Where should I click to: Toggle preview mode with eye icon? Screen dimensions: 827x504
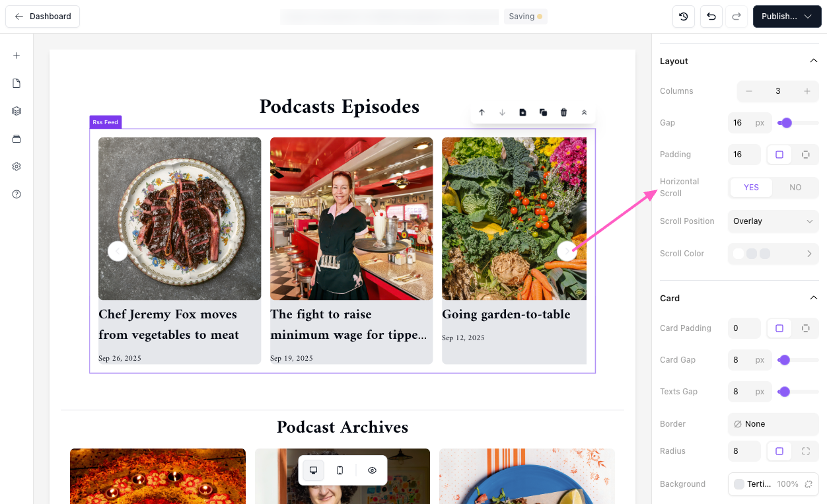[x=372, y=470]
